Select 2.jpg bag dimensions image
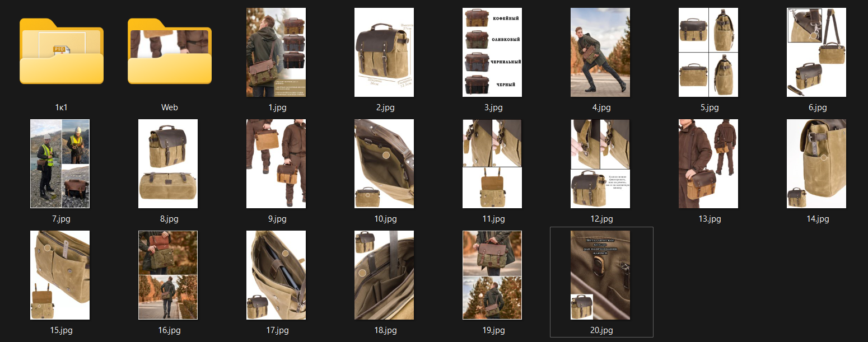 click(x=384, y=52)
